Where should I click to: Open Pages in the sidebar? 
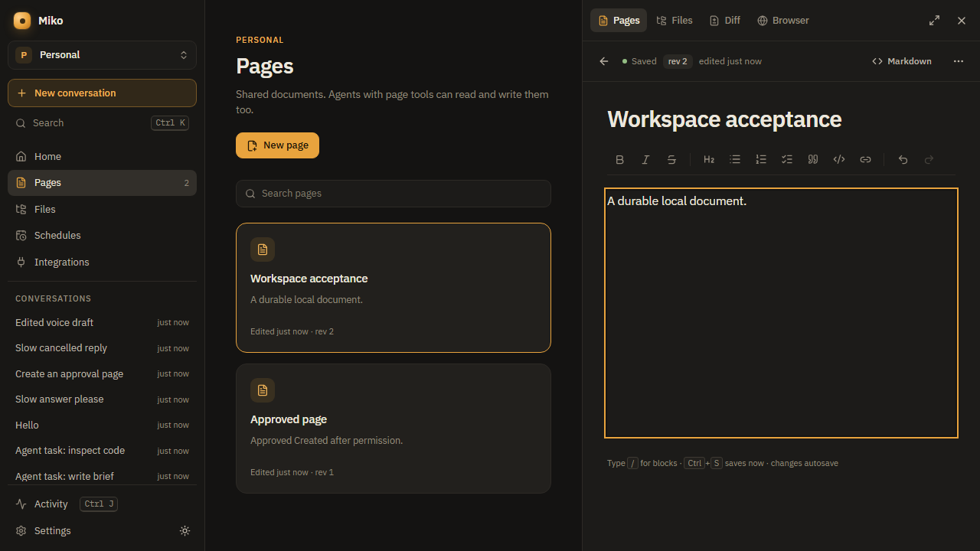(x=102, y=183)
